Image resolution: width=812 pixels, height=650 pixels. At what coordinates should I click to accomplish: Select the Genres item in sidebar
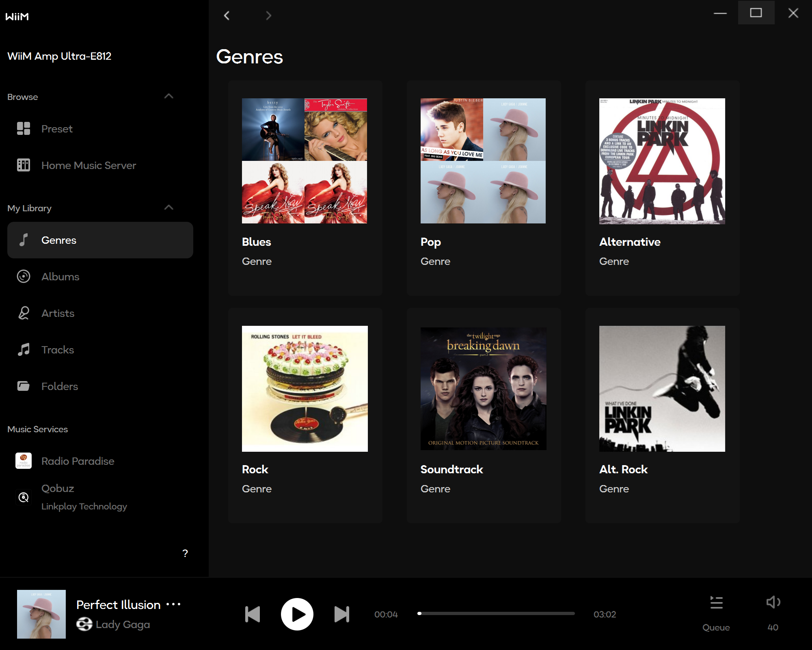coord(58,240)
